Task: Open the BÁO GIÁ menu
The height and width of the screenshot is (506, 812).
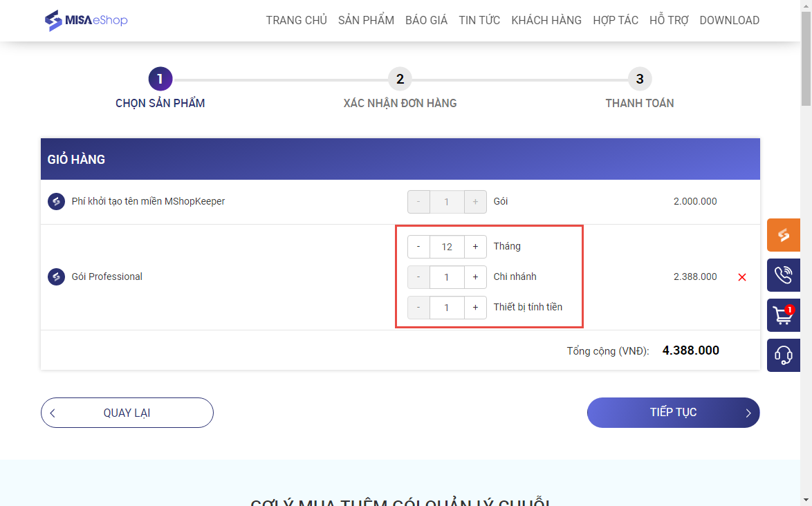Action: coord(426,21)
